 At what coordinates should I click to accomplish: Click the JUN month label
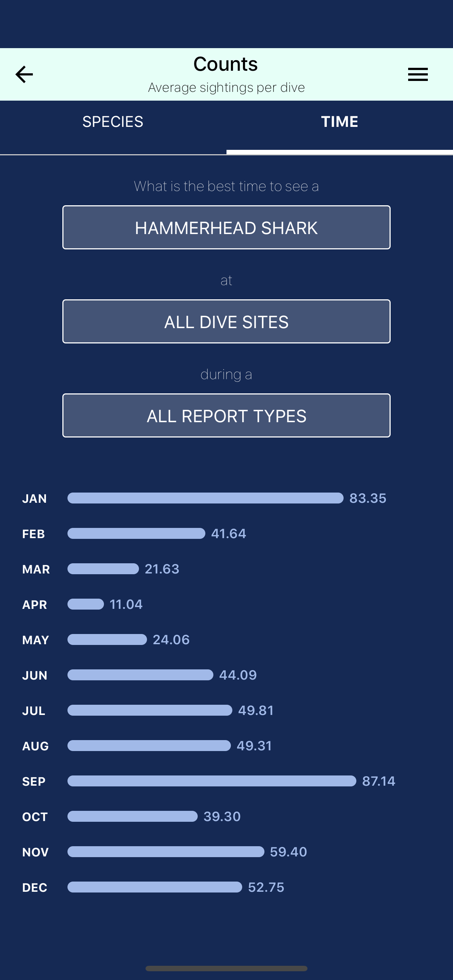click(x=35, y=675)
